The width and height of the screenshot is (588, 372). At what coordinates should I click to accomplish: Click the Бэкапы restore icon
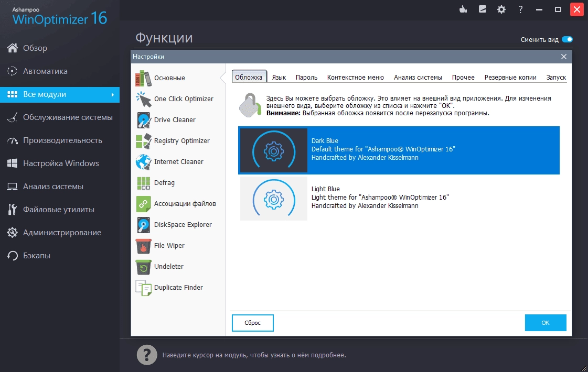pos(13,256)
